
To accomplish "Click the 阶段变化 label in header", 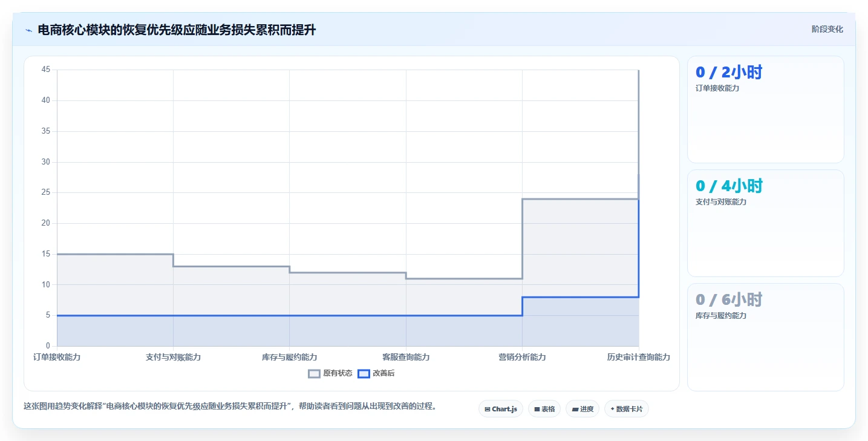I will [x=827, y=29].
